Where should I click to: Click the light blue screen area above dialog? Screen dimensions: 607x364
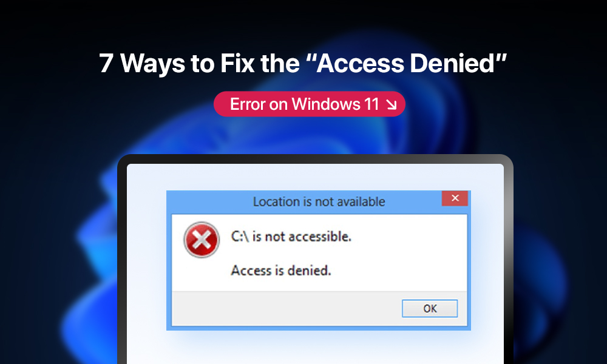(316, 177)
